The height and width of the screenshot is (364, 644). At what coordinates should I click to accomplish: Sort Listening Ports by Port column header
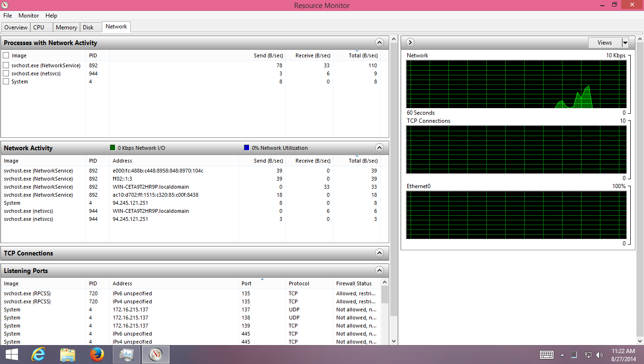click(x=246, y=283)
